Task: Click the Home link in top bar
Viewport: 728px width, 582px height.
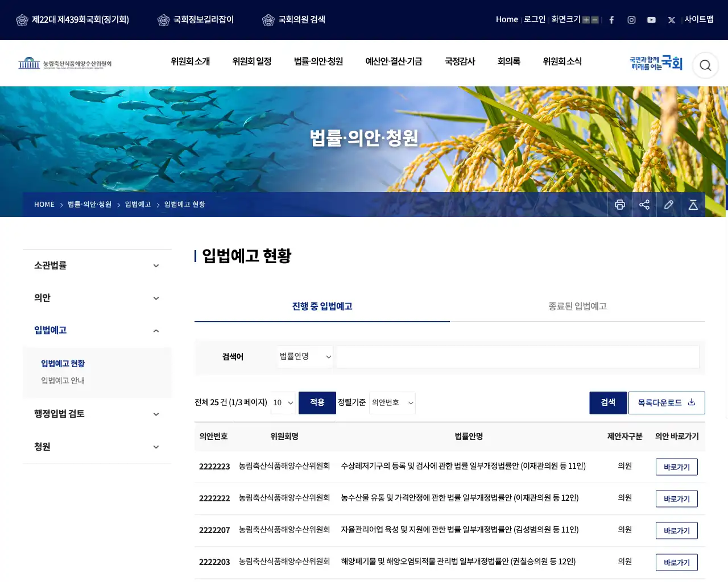Action: 507,19
